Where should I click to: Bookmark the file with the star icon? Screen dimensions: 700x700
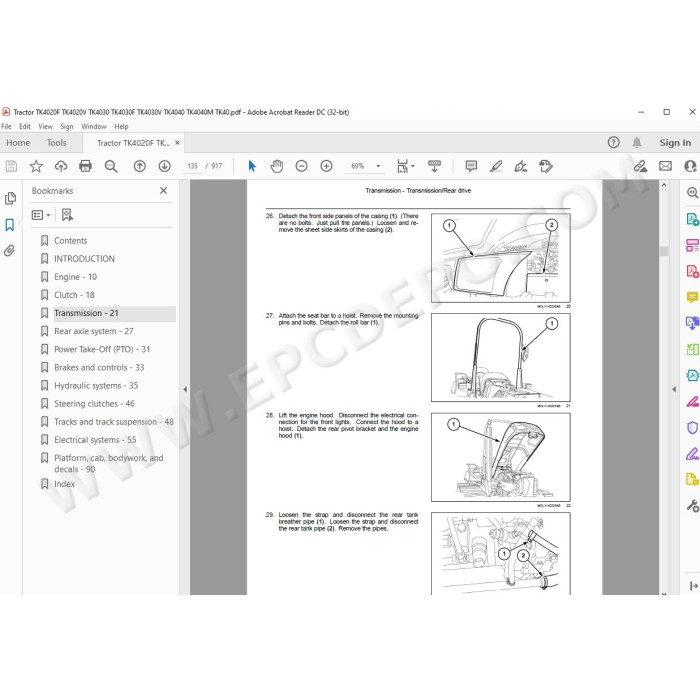pyautogui.click(x=36, y=167)
